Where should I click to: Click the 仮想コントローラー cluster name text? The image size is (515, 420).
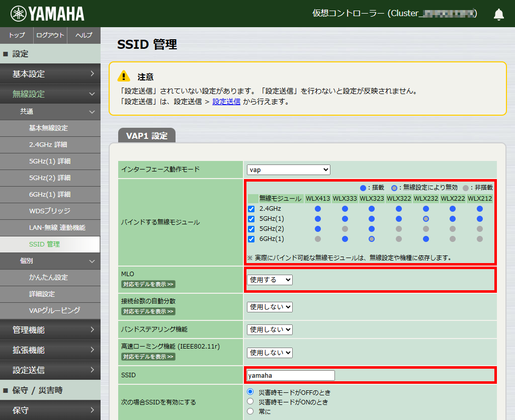[394, 14]
